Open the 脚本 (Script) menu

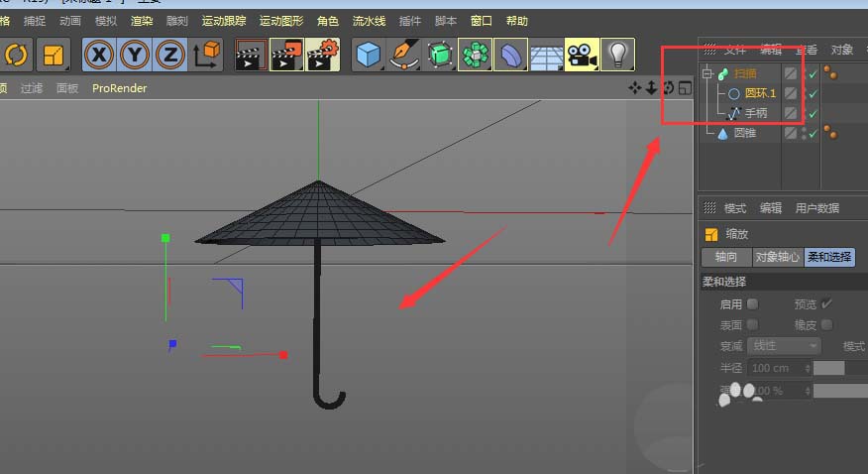[x=446, y=21]
